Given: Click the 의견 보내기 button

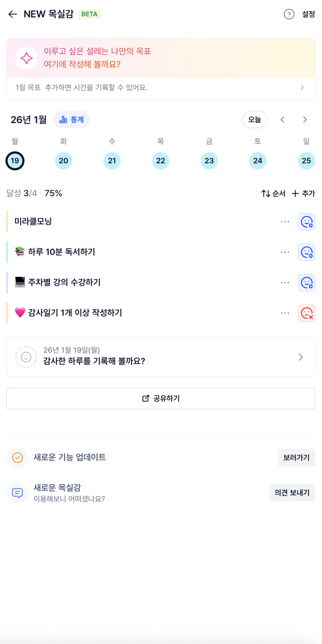Looking at the screenshot, I should (292, 493).
